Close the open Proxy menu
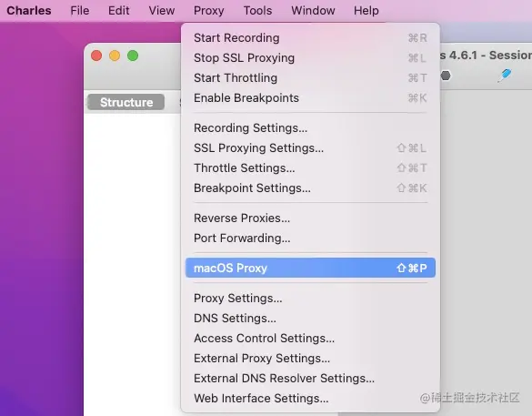This screenshot has height=416, width=532. (208, 11)
